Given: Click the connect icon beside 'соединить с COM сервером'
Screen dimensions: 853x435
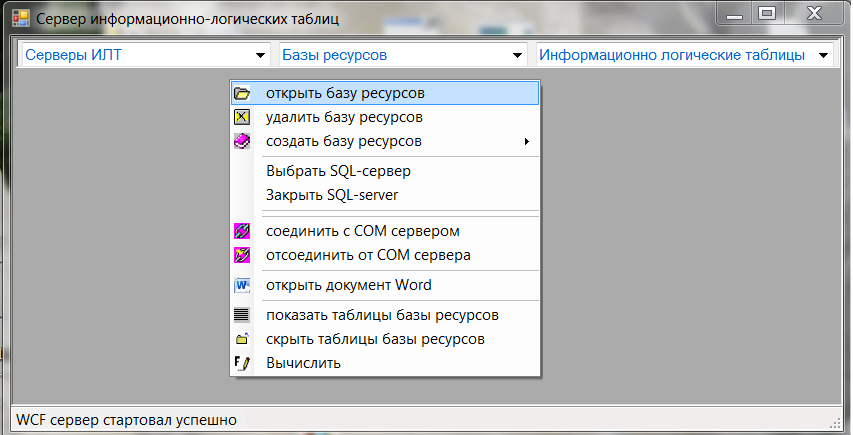Looking at the screenshot, I should click(x=242, y=231).
